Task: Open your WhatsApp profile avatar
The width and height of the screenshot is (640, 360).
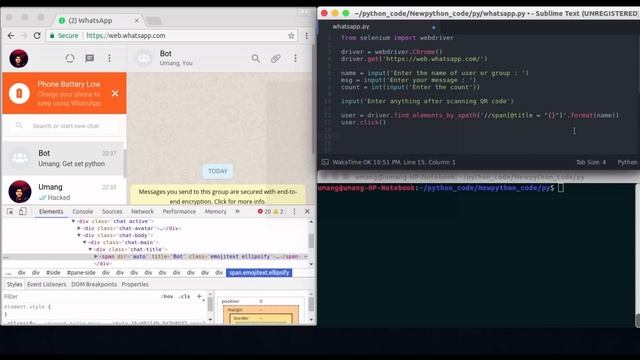Action: tap(19, 58)
